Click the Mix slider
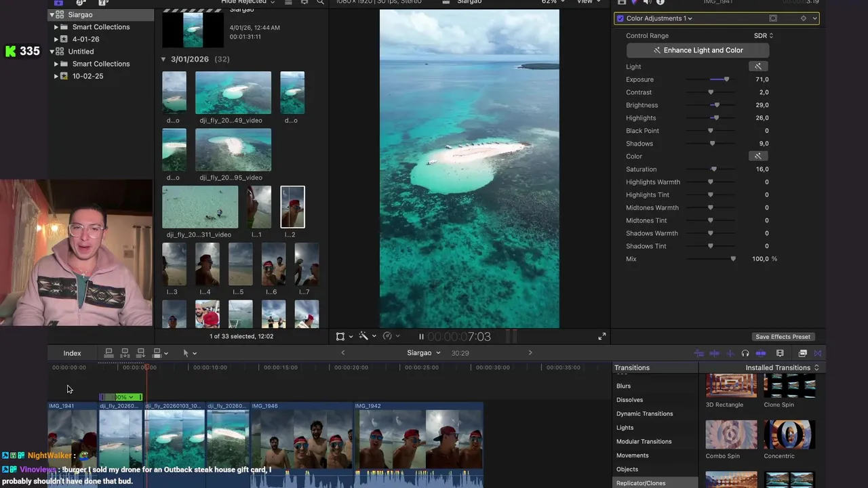The width and height of the screenshot is (868, 488). point(710,259)
